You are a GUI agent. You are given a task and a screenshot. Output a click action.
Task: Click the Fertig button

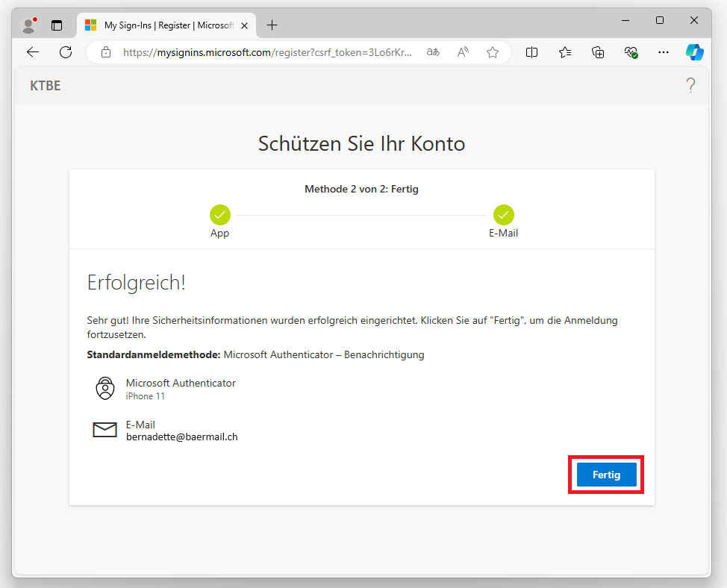[606, 475]
